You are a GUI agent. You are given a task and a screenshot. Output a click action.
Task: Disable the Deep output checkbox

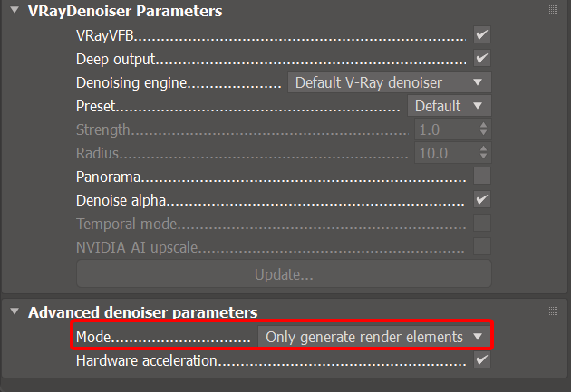coord(482,59)
